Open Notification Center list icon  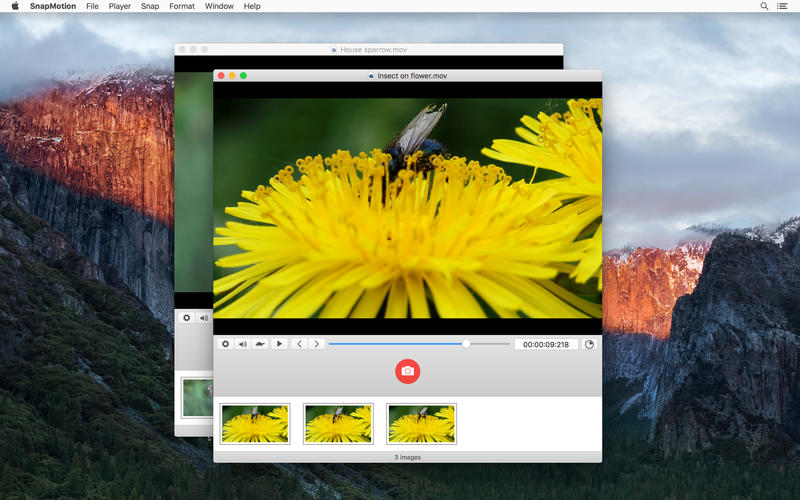(x=782, y=6)
